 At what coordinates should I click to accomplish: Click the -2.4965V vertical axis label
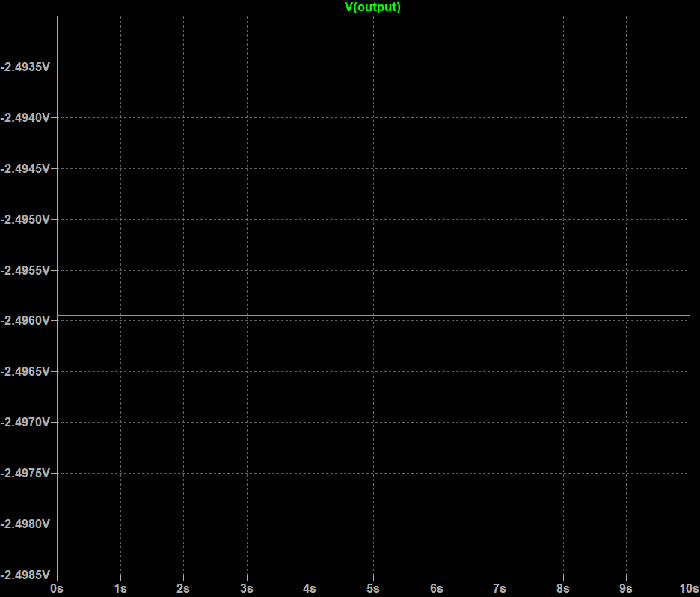click(25, 371)
